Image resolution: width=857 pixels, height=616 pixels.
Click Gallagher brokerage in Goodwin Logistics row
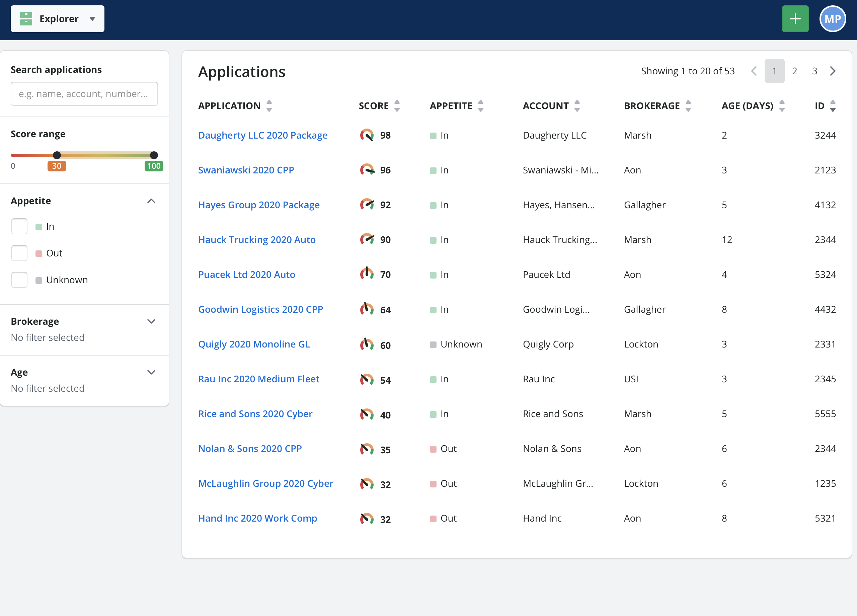(645, 310)
